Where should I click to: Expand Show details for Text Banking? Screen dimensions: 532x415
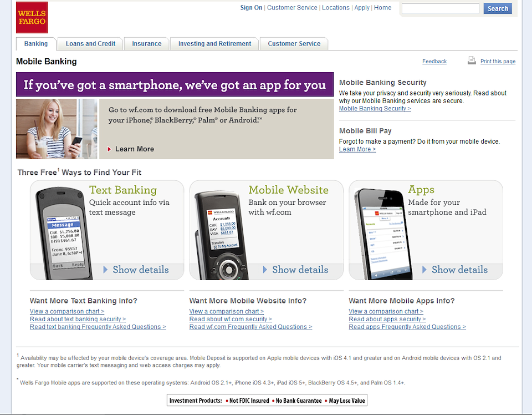pyautogui.click(x=136, y=270)
